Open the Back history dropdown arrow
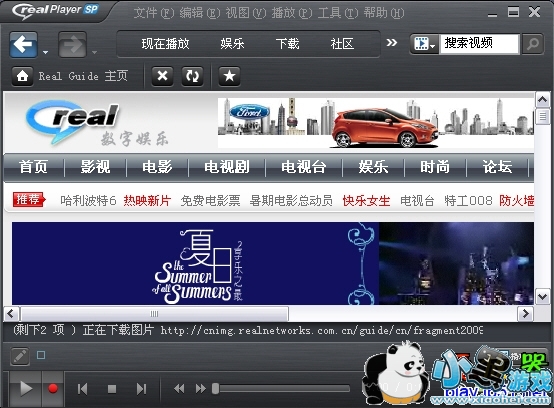Image resolution: width=554 pixels, height=408 pixels. [x=45, y=52]
